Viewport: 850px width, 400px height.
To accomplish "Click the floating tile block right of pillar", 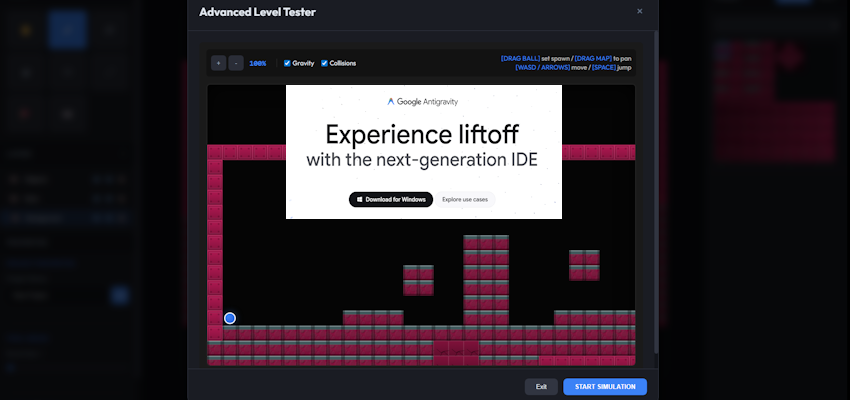I will (x=584, y=265).
